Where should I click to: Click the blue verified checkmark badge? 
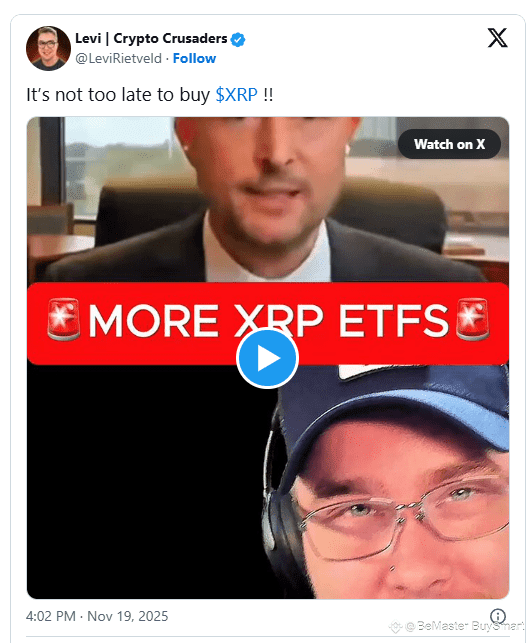point(238,39)
